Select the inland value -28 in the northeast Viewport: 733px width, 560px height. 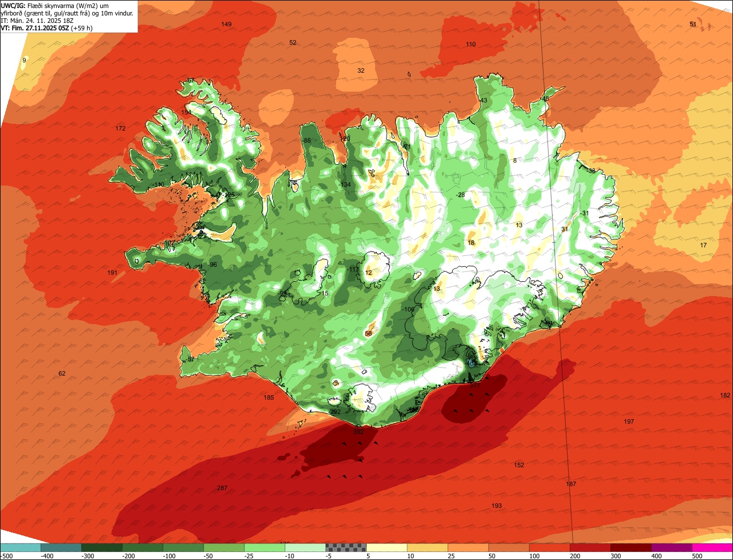coord(460,195)
